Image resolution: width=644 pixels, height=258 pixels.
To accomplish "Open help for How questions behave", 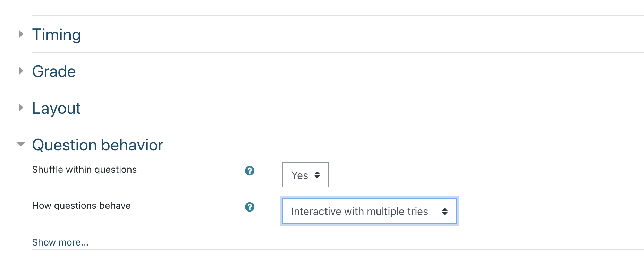I will click(x=249, y=207).
